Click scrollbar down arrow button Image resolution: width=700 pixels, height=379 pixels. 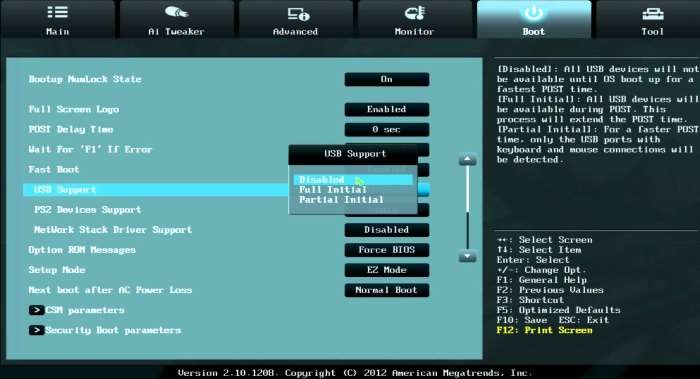[467, 256]
